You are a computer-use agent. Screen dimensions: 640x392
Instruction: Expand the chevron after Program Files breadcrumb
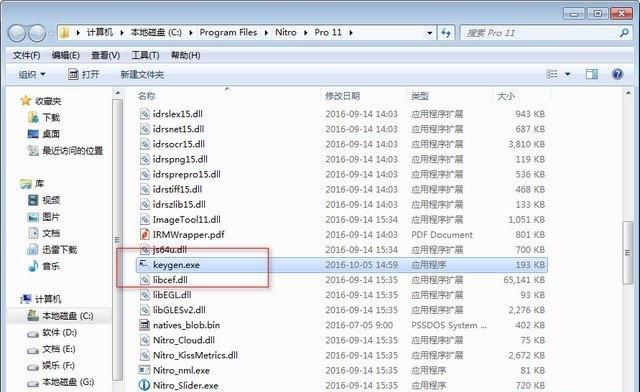(266, 33)
